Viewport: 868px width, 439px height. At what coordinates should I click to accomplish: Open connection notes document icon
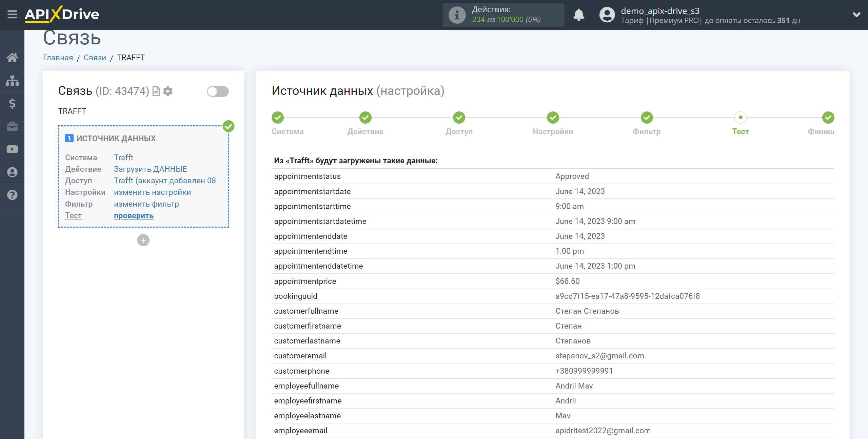[156, 91]
